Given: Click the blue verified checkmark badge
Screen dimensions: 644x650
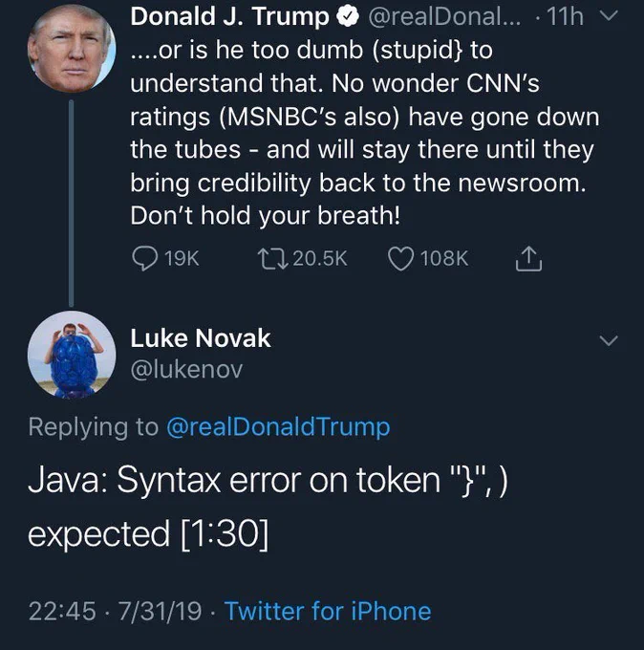Looking at the screenshot, I should pos(347,17).
